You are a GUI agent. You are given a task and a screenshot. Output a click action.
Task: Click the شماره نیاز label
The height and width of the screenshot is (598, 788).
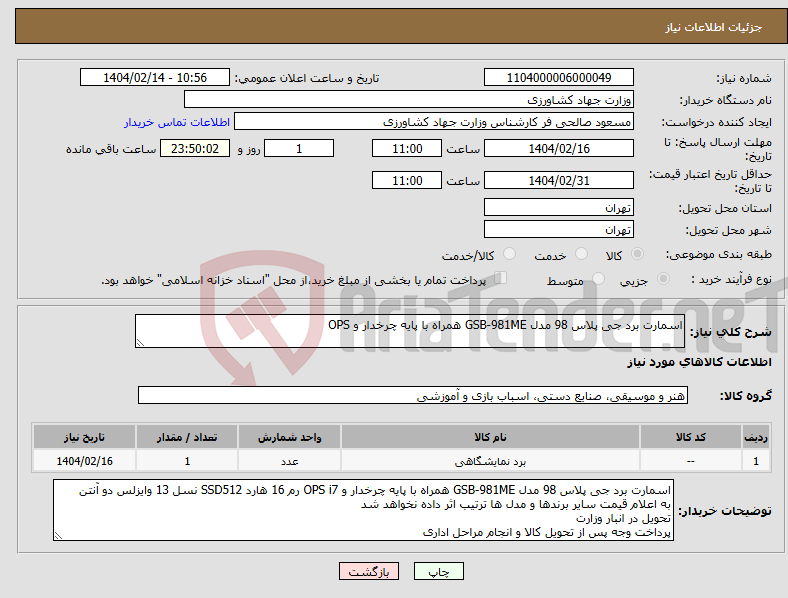(x=744, y=78)
